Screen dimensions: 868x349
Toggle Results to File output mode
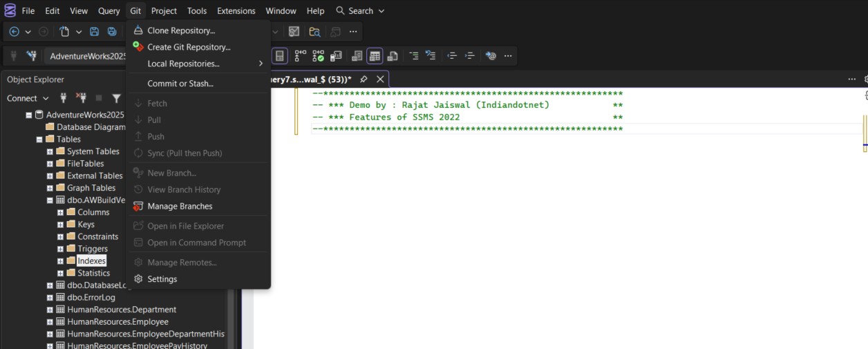click(x=393, y=56)
